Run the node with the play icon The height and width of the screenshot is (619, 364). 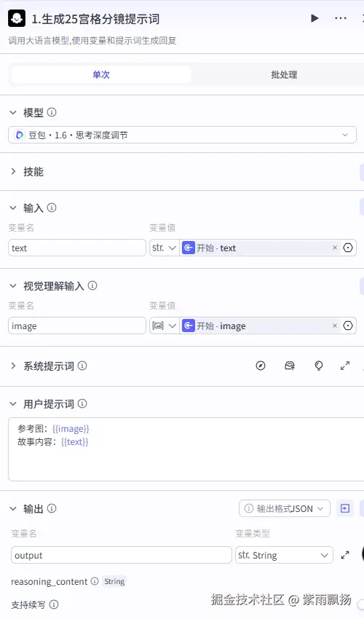pyautogui.click(x=314, y=18)
